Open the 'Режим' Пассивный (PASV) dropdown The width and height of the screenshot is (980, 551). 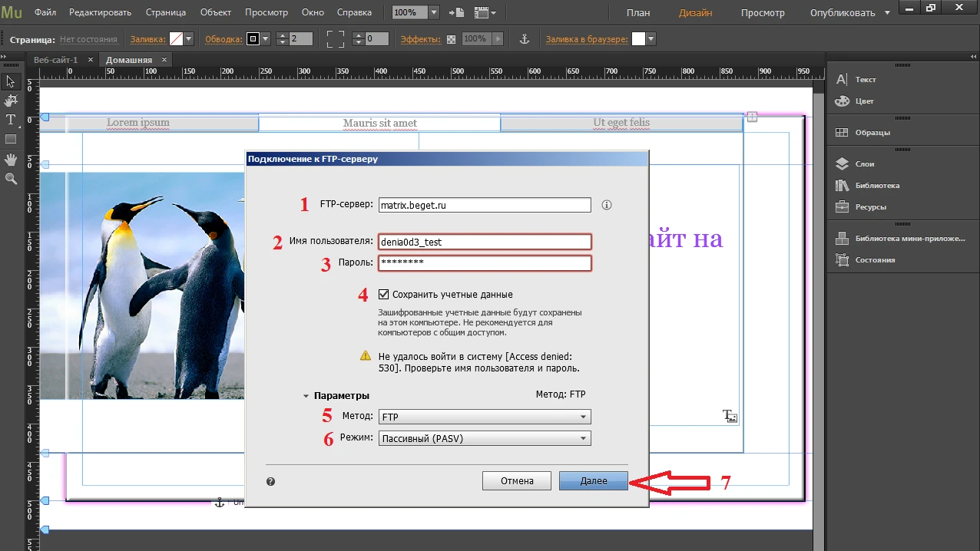[x=485, y=438]
